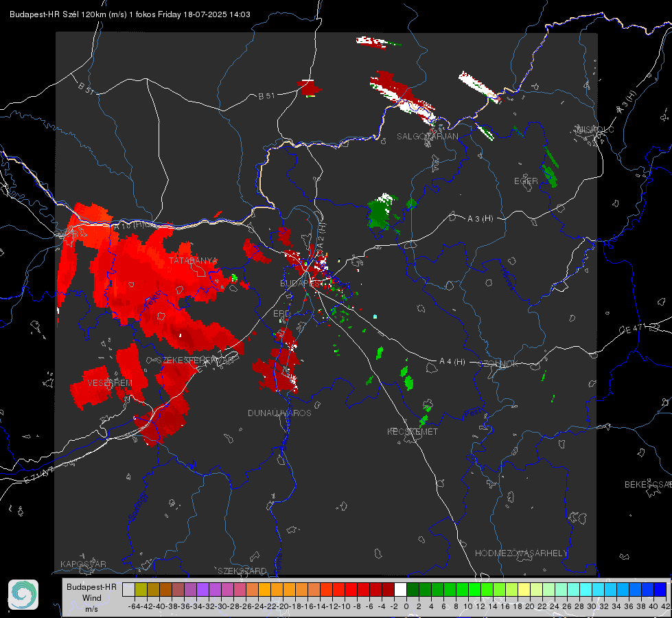Click the DUNAUJVAROS city label
Viewport: 672px width, 618px height.
pos(279,413)
